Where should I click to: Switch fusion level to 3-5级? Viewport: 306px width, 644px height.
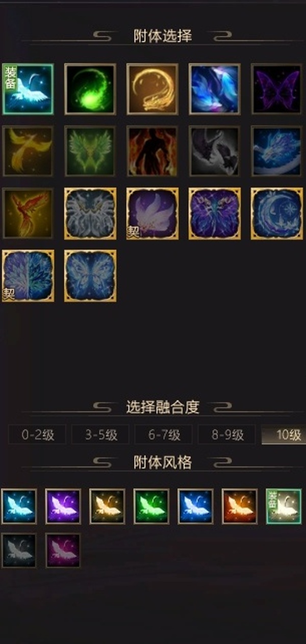coord(100,435)
